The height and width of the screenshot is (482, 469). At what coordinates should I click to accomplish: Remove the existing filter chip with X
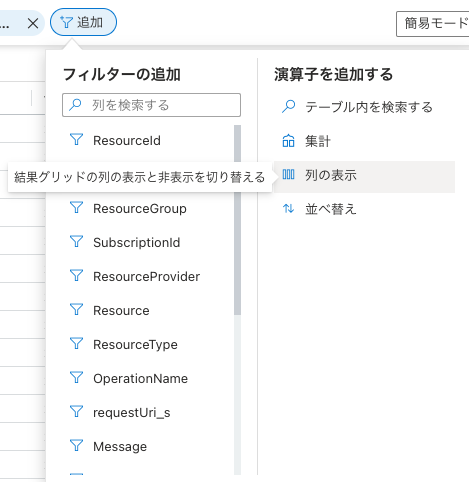33,23
